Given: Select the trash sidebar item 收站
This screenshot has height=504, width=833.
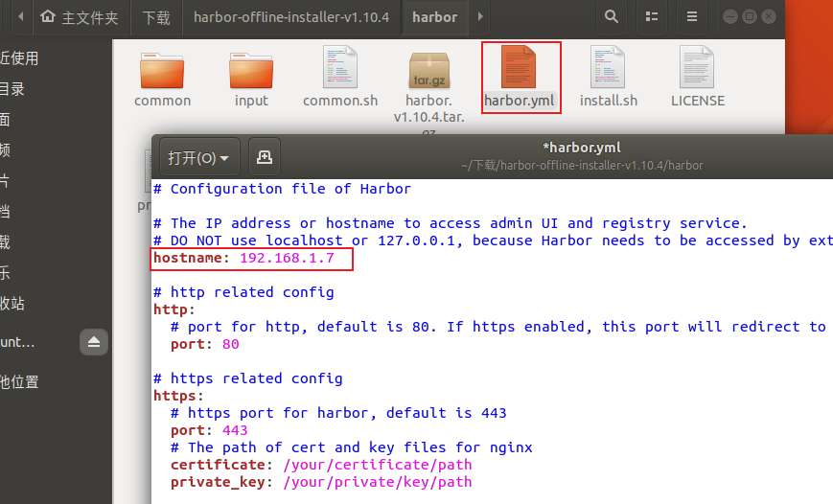Looking at the screenshot, I should coord(12,303).
